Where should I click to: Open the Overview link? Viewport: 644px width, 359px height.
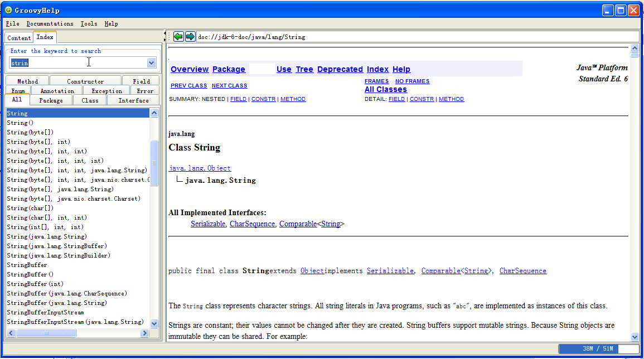pyautogui.click(x=190, y=69)
